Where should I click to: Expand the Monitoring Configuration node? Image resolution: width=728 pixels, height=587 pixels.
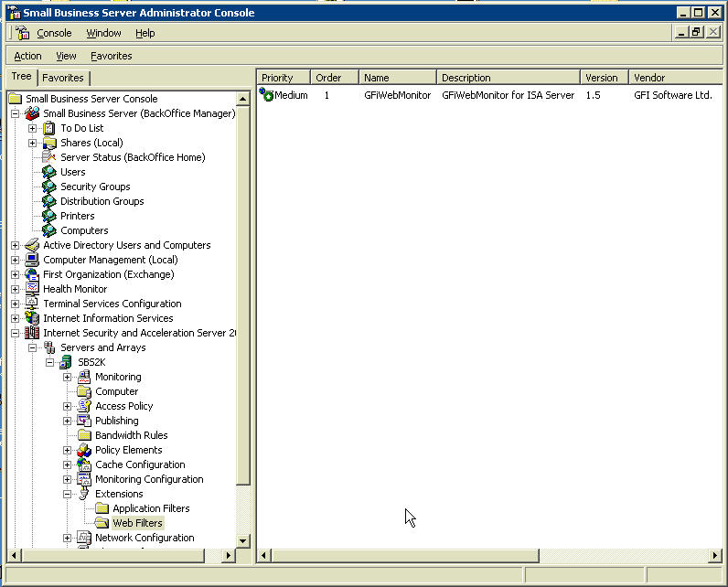tap(68, 479)
